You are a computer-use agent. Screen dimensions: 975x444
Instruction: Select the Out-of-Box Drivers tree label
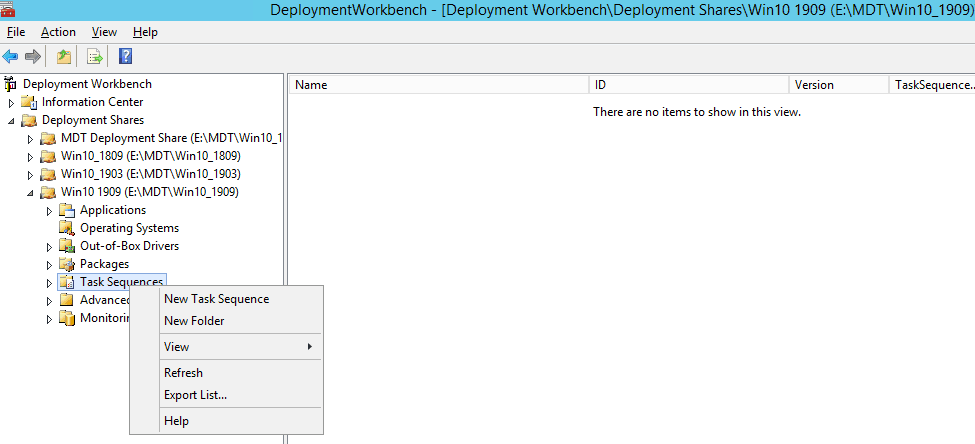[x=129, y=246]
